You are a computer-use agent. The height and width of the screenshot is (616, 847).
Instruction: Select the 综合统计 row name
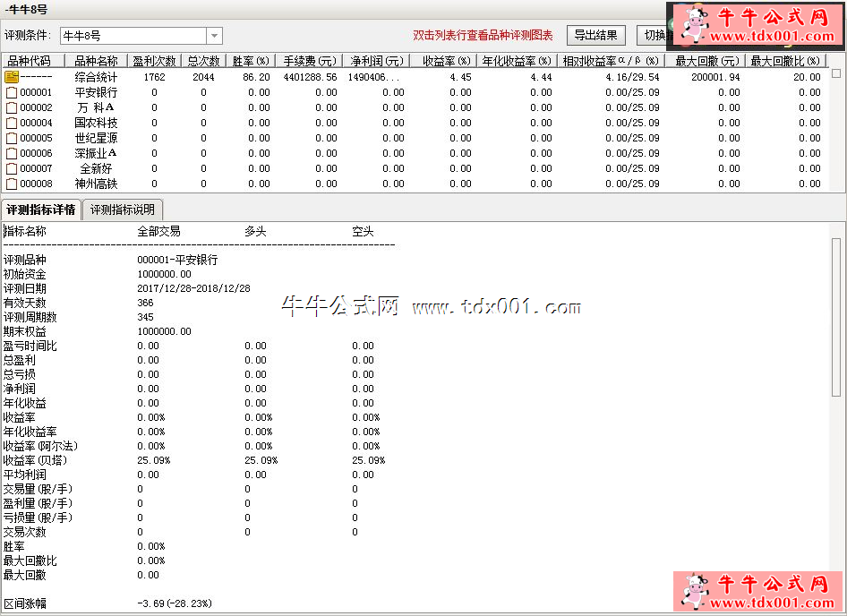click(96, 77)
